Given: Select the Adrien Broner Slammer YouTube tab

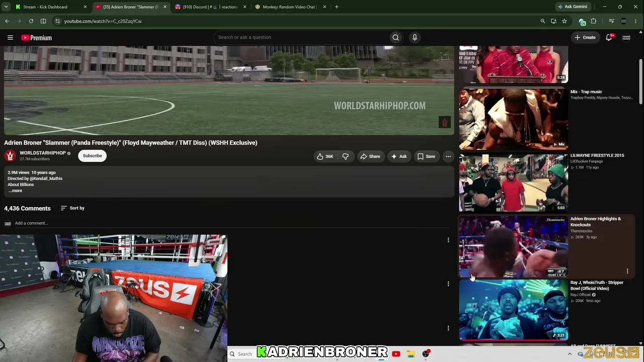Looking at the screenshot, I should click(x=131, y=7).
